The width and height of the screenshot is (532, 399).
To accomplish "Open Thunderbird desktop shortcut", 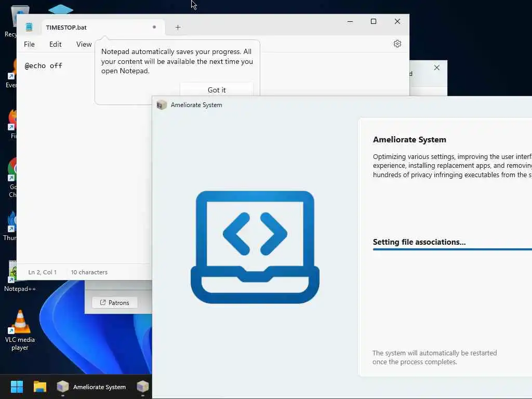I will [x=10, y=226].
